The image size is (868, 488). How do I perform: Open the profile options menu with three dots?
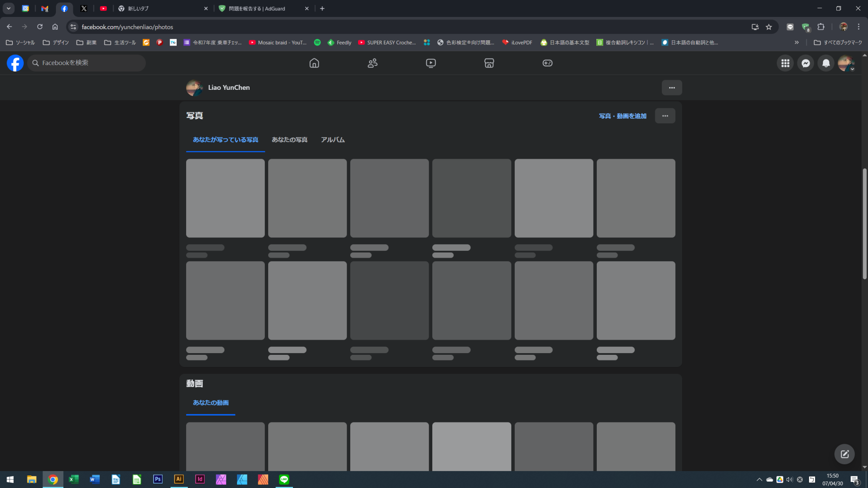pos(671,88)
